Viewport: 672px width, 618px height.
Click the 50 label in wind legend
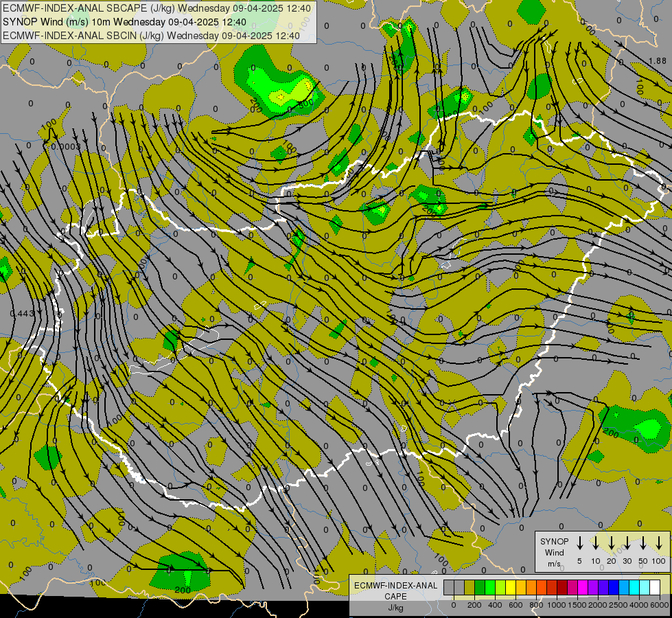pyautogui.click(x=643, y=561)
